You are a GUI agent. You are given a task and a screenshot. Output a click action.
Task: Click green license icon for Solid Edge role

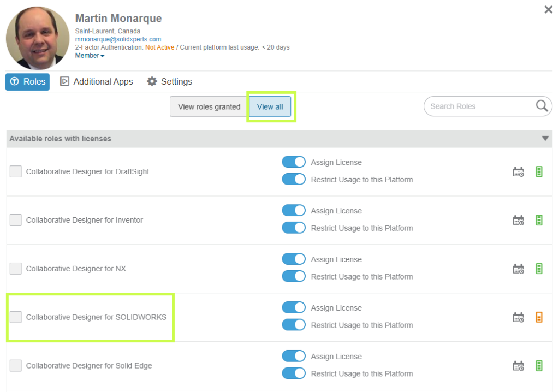tap(539, 366)
